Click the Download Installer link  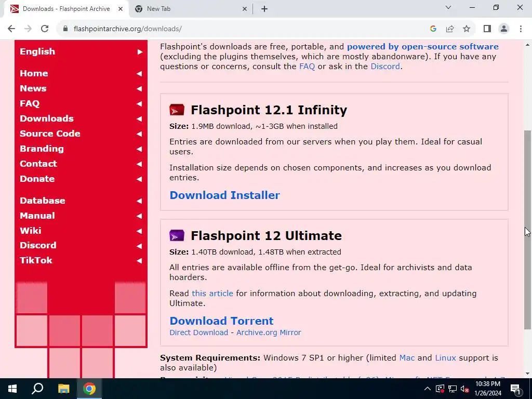pyautogui.click(x=224, y=195)
